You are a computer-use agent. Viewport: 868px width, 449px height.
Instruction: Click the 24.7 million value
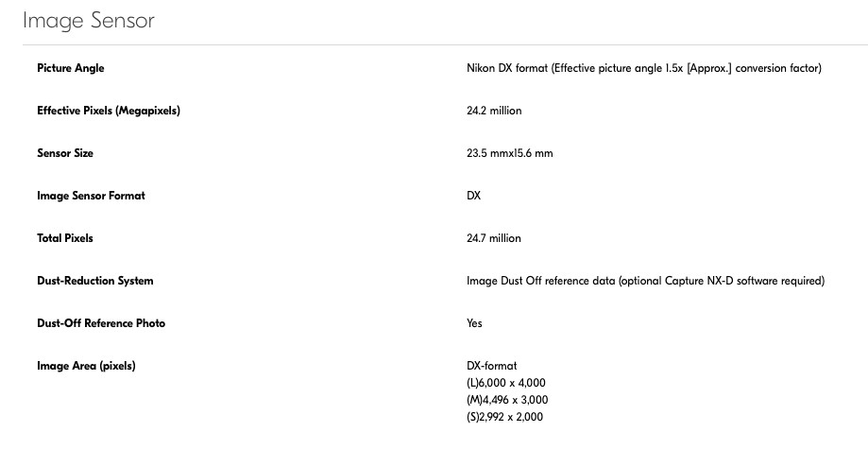pyautogui.click(x=494, y=238)
